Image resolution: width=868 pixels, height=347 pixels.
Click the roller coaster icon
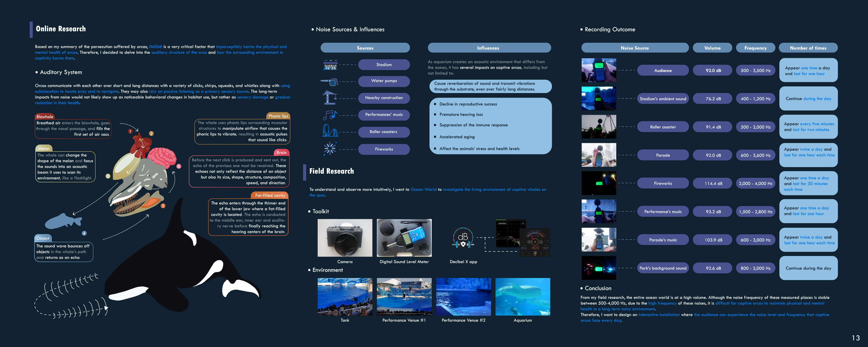pos(330,131)
